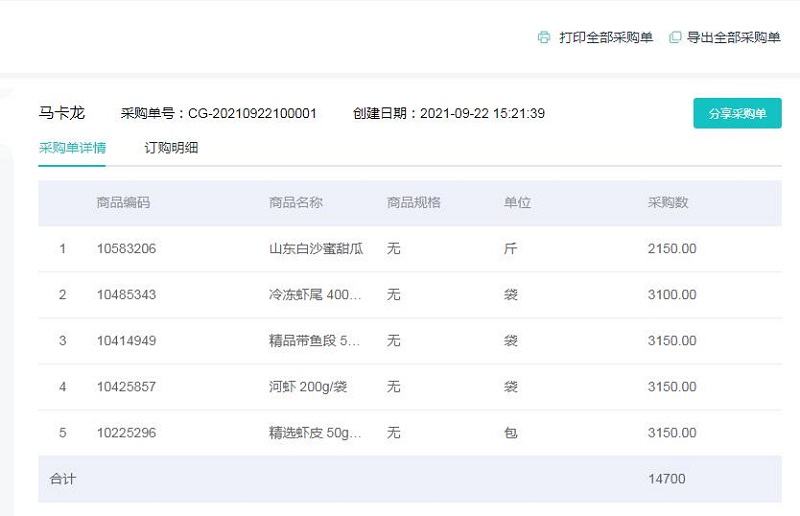Click the spec 无 in the 10414949 row

tap(393, 340)
